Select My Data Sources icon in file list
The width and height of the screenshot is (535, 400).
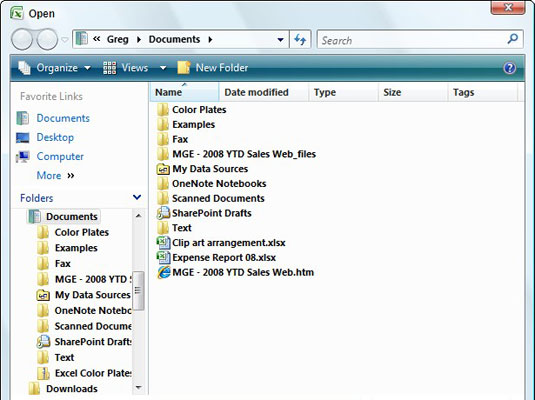click(163, 169)
